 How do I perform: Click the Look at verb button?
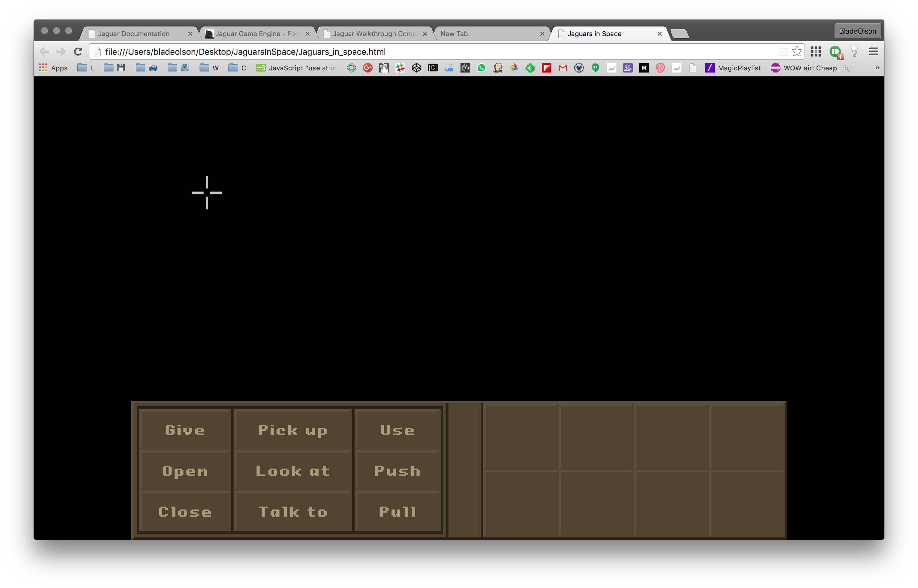(x=293, y=471)
